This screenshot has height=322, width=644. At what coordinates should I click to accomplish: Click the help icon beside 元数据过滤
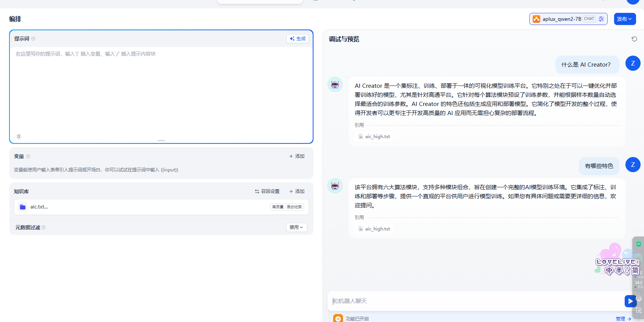tap(44, 227)
